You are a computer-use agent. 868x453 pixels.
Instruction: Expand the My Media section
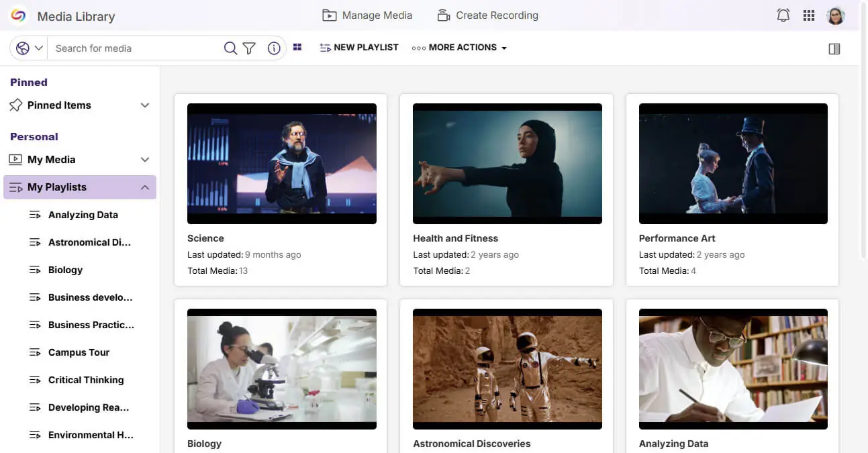(144, 160)
